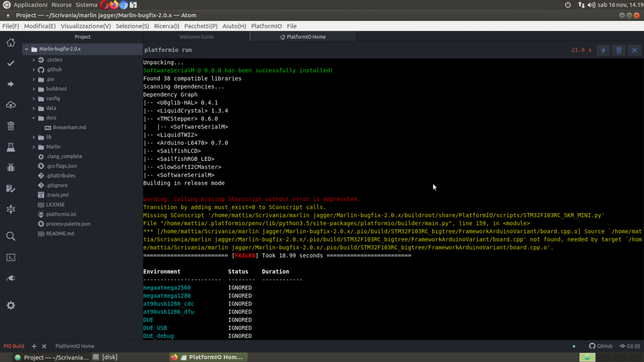The width and height of the screenshot is (644, 362).
Task: Click the cloud upload to remote icon
Action: click(x=11, y=105)
